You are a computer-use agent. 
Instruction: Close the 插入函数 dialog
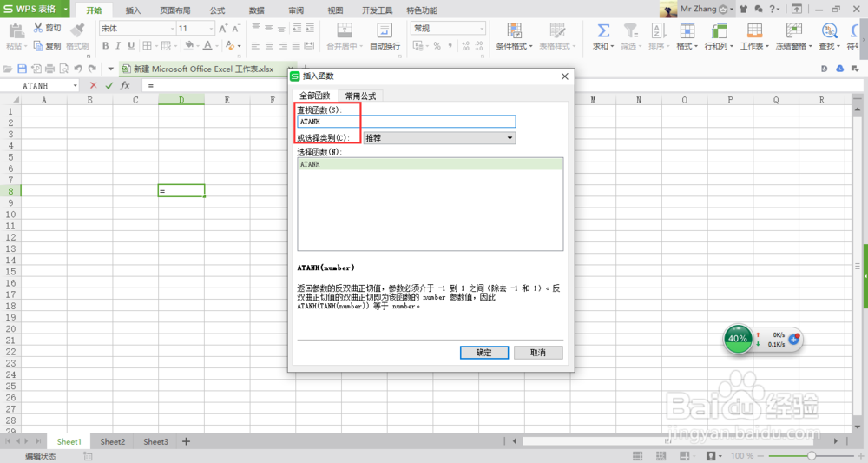[x=565, y=76]
